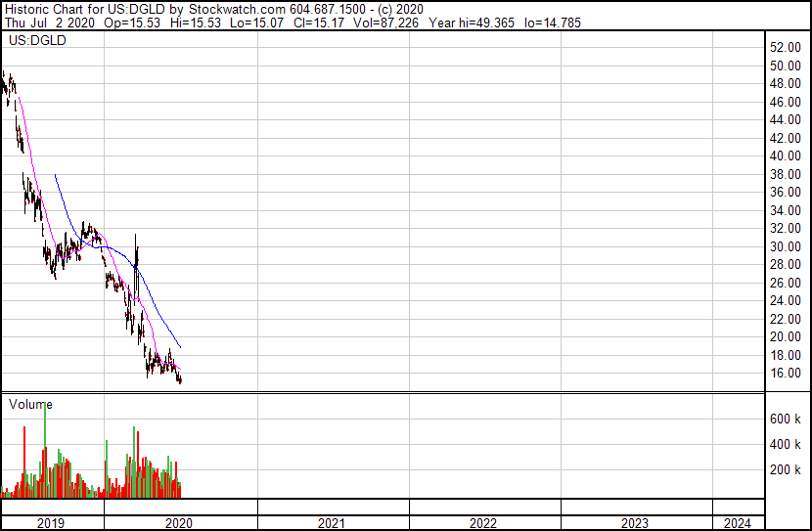Viewport: 812px width, 531px height.
Task: Click the US:DGLD ticker label in the chart
Action: coord(37,40)
